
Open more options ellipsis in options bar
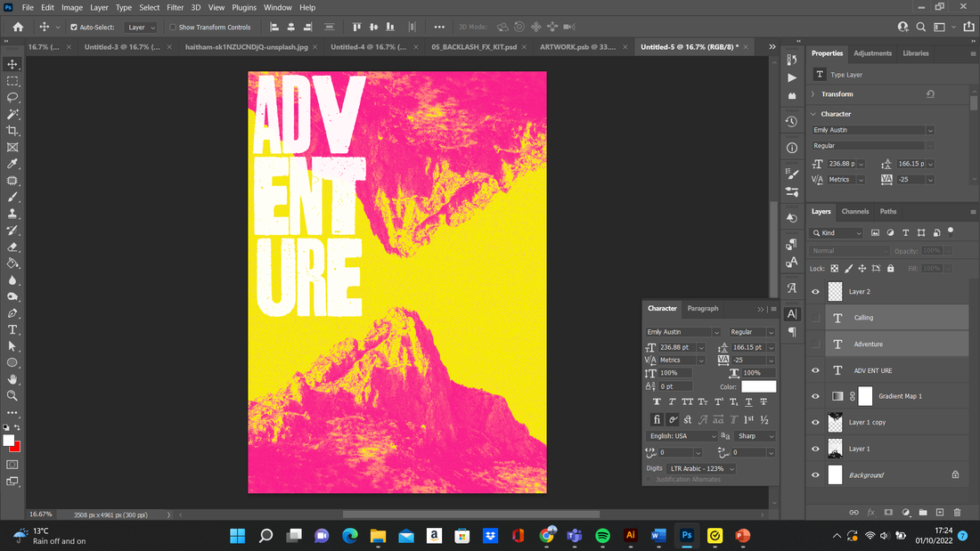point(439,27)
